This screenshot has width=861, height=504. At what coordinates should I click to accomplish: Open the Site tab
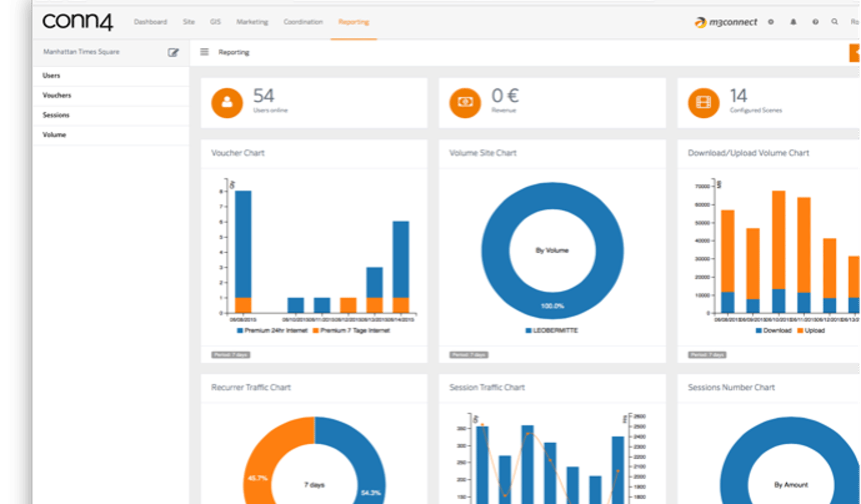[x=188, y=22]
